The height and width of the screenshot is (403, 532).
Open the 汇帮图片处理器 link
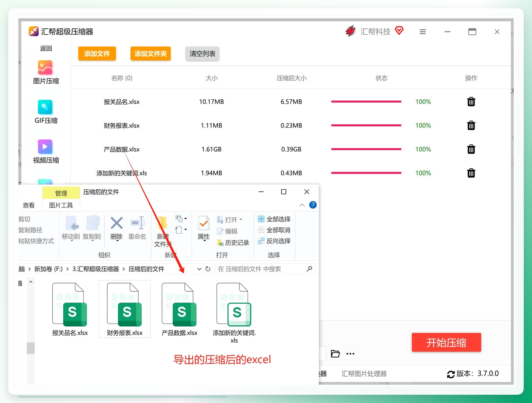364,374
